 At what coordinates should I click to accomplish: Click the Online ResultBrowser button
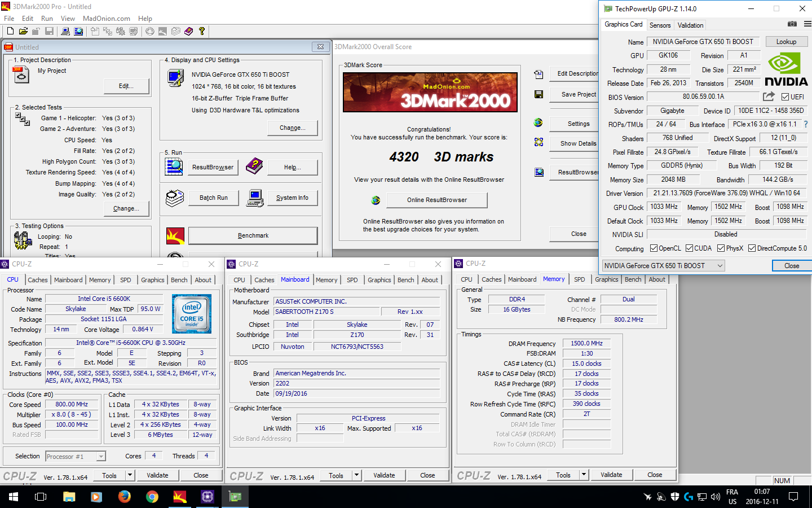point(437,200)
